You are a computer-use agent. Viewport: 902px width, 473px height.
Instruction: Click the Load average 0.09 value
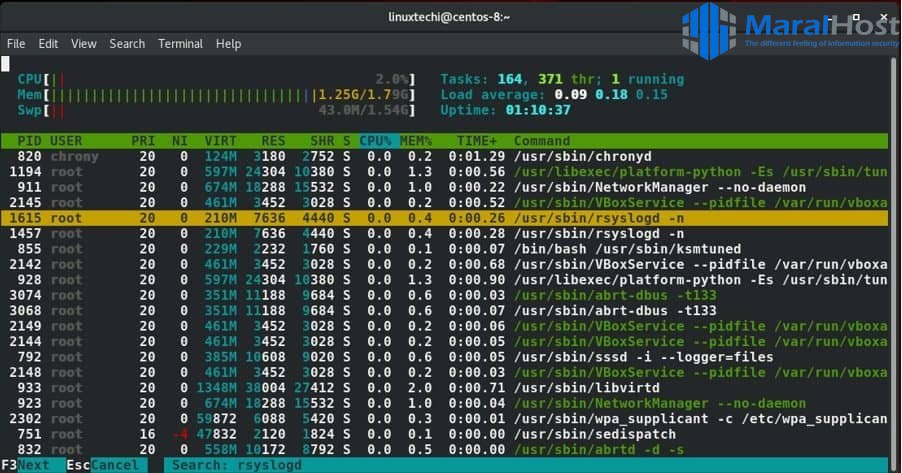coord(571,95)
